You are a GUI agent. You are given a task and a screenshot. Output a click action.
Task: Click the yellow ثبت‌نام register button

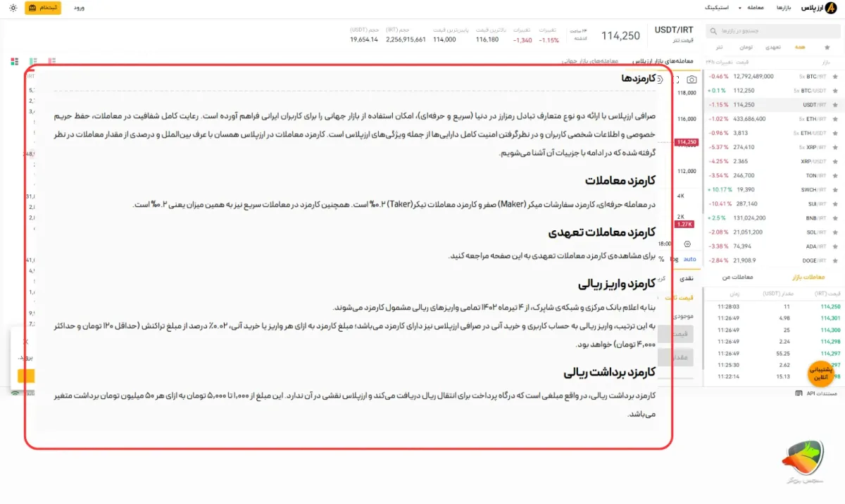coord(43,8)
